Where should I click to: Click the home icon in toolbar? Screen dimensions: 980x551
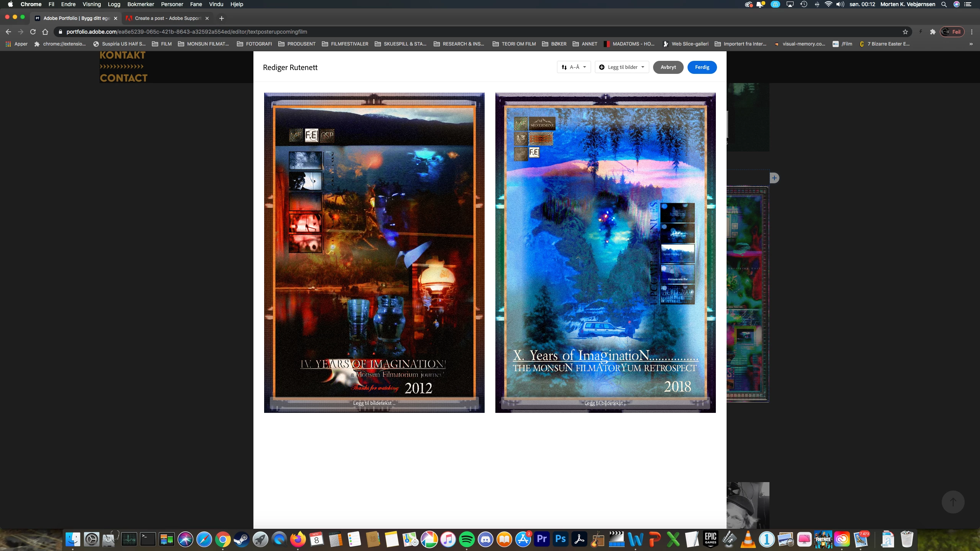[45, 32]
